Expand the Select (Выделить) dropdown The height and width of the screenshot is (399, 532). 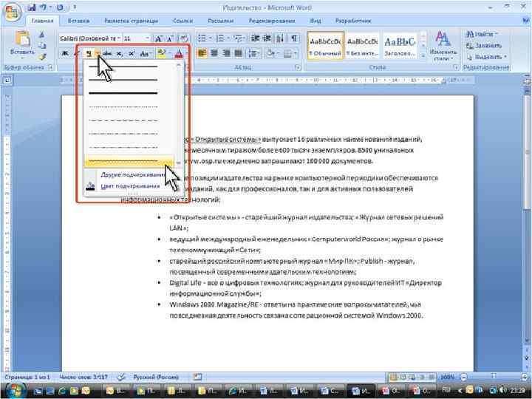486,57
